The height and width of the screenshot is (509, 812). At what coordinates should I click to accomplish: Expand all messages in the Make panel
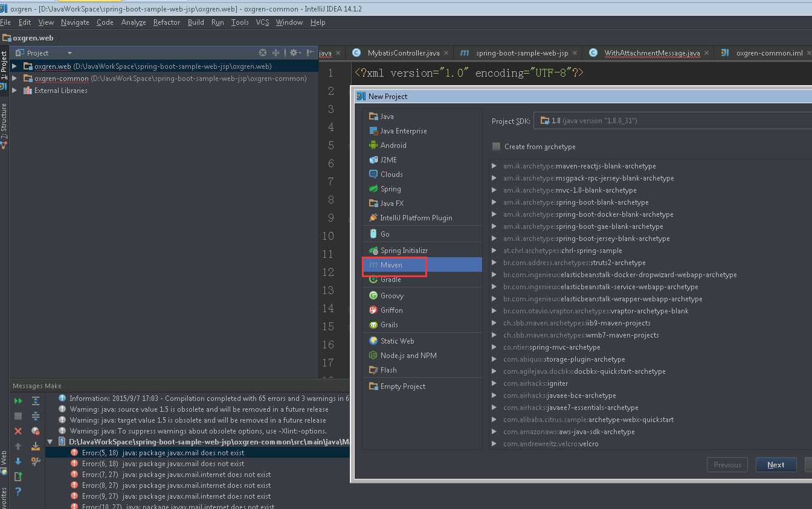[x=36, y=401]
